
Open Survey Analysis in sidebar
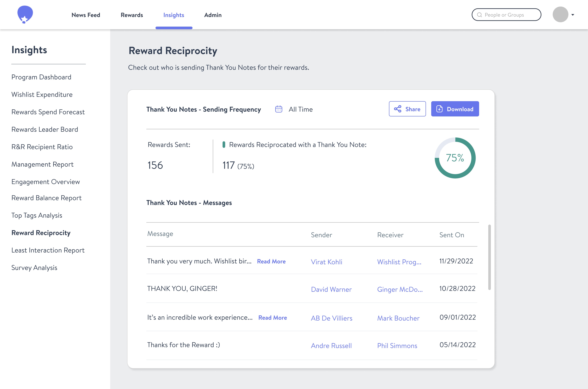(34, 268)
